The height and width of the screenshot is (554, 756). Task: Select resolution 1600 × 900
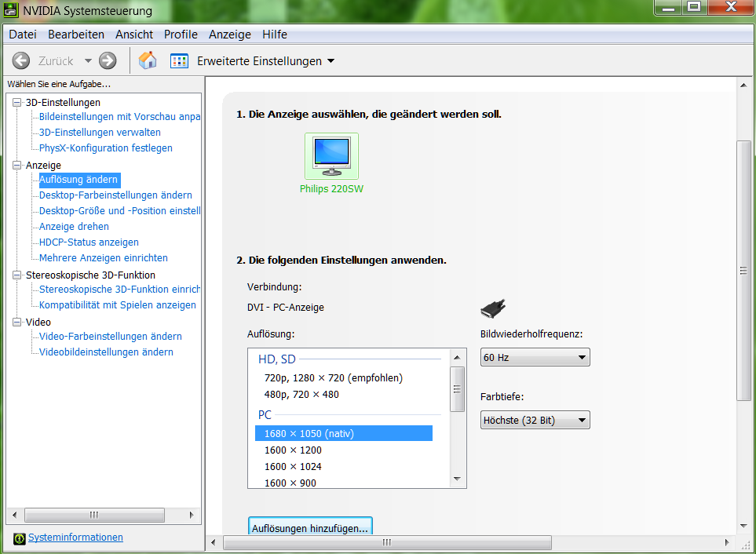[344, 483]
